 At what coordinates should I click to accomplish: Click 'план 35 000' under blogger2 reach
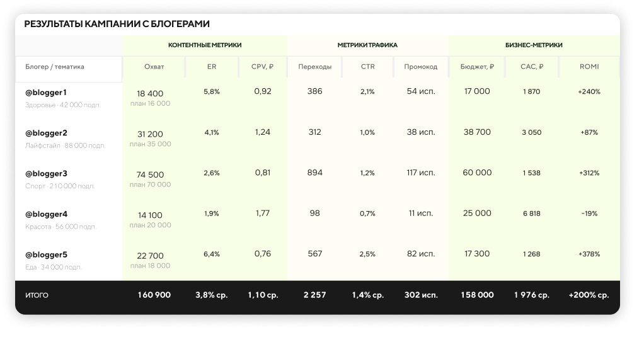click(150, 144)
